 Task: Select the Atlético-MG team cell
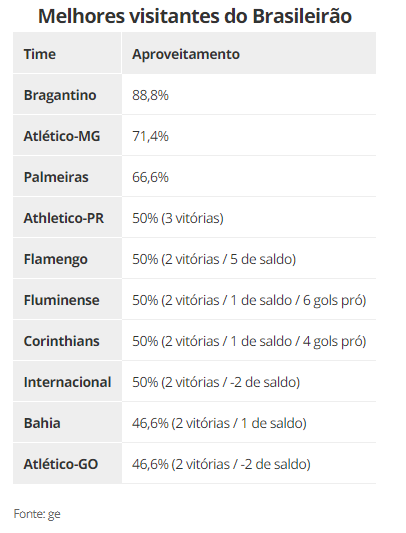67,136
